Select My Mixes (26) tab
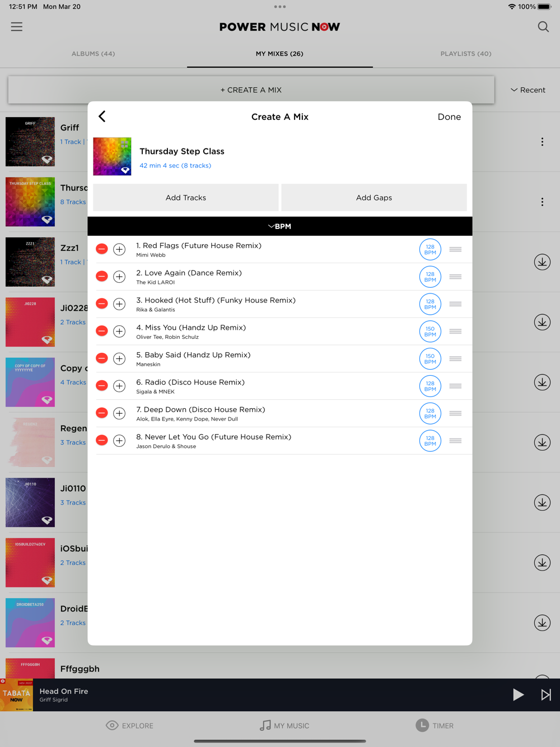This screenshot has height=747, width=560. pyautogui.click(x=279, y=54)
